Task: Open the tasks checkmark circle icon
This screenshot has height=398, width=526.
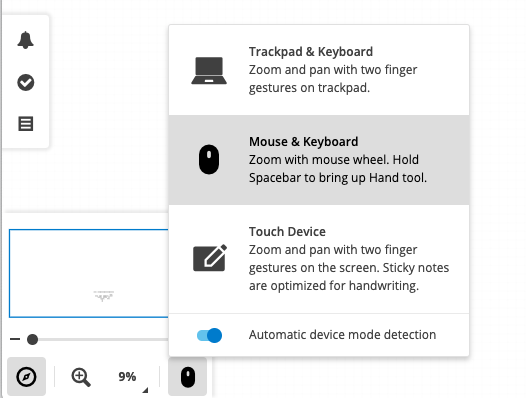Action: pyautogui.click(x=25, y=82)
